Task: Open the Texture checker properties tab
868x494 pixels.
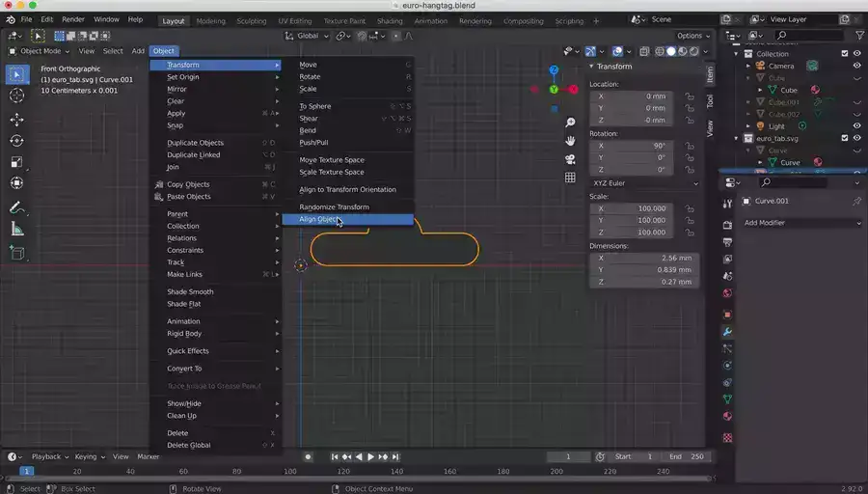Action: pyautogui.click(x=727, y=437)
